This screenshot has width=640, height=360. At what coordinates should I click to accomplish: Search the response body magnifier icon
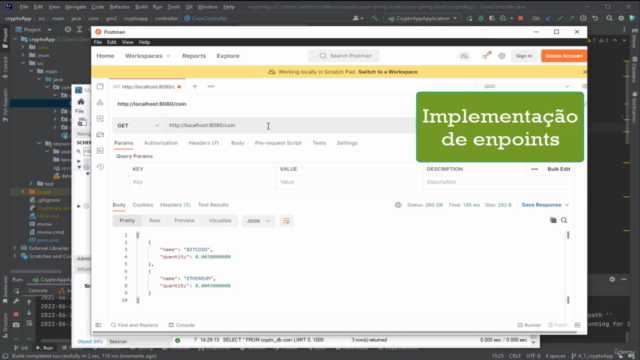coord(564,220)
